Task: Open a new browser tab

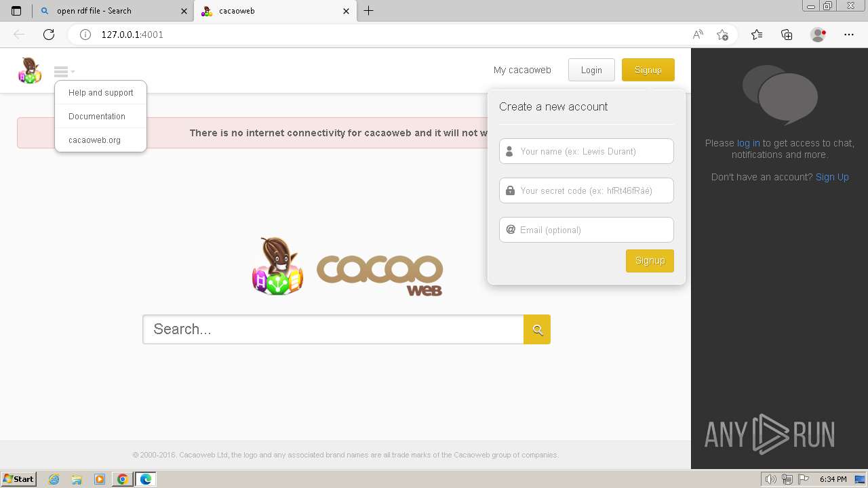Action: point(369,11)
